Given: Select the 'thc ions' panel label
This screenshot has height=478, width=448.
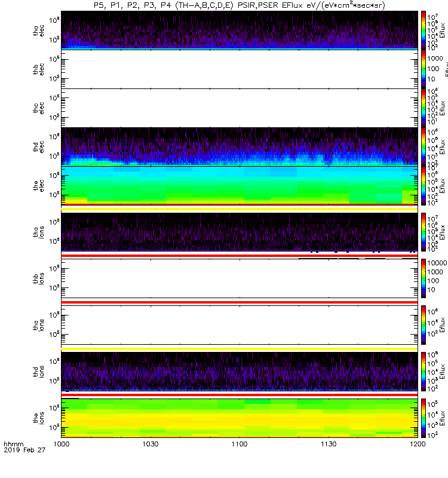Looking at the screenshot, I should point(39,325).
